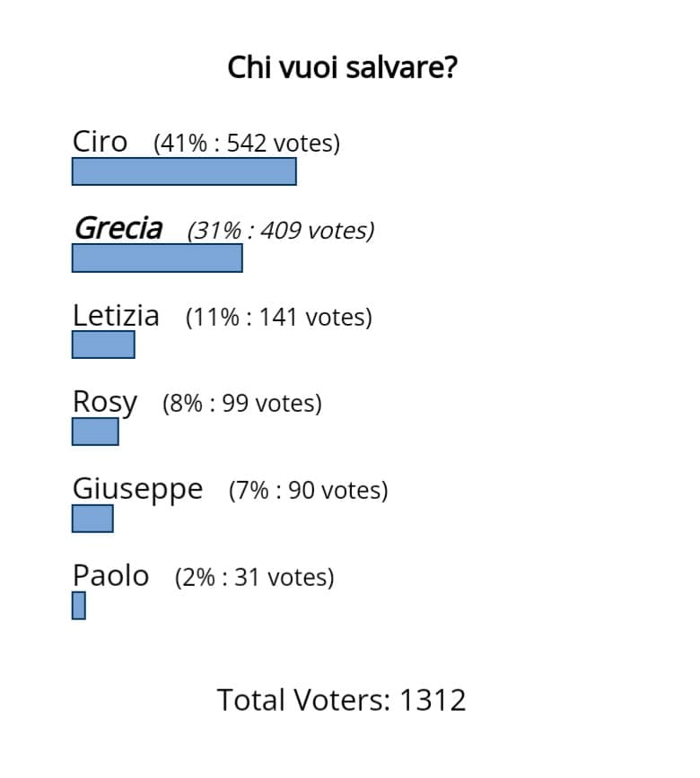Click the '41% : 542 votes' text
This screenshot has height=778, width=700.
(x=247, y=144)
